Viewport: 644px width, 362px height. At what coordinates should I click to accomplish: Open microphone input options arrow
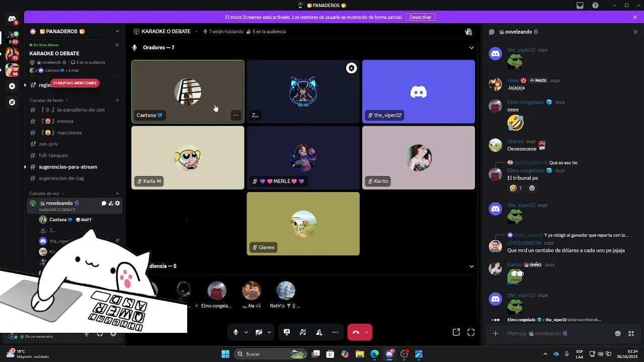(x=246, y=332)
